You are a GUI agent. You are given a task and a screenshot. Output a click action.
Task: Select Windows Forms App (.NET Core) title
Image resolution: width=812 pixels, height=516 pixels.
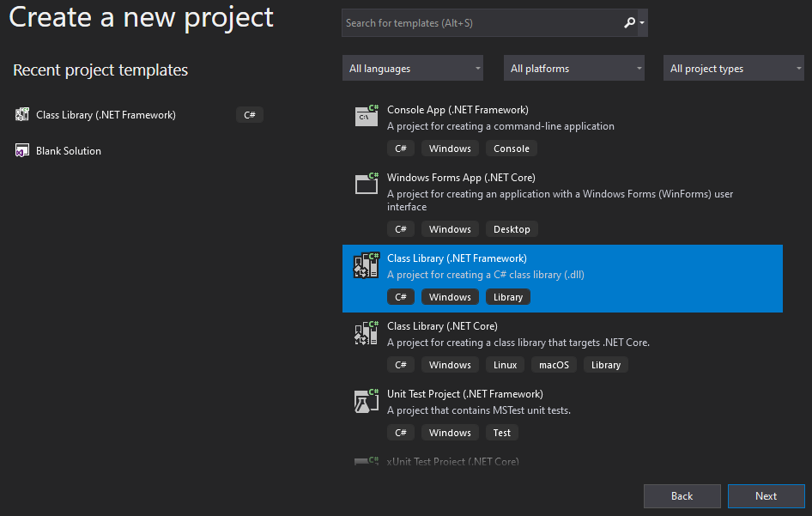462,178
